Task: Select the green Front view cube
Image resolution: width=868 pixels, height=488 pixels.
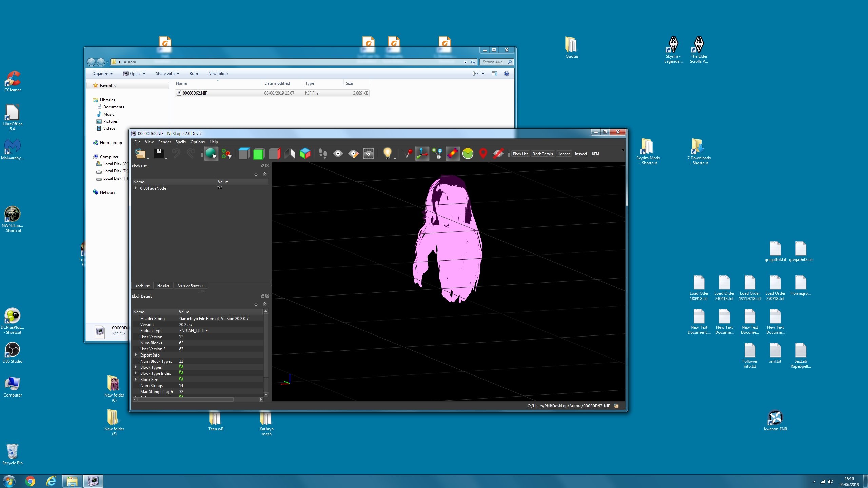Action: pyautogui.click(x=259, y=154)
